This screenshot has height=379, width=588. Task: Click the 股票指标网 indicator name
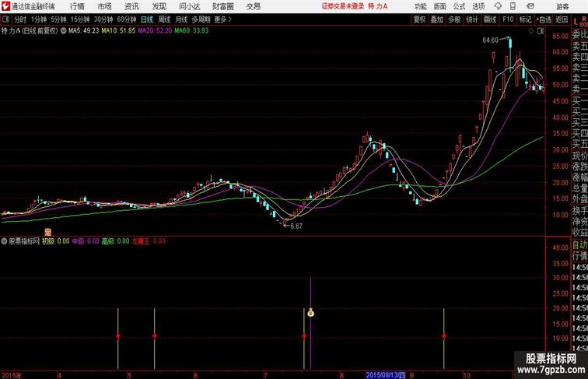point(24,241)
